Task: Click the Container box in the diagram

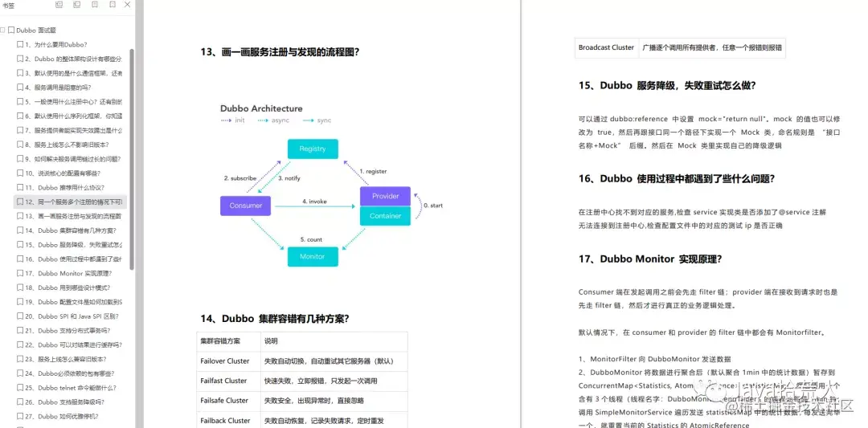Action: [385, 216]
